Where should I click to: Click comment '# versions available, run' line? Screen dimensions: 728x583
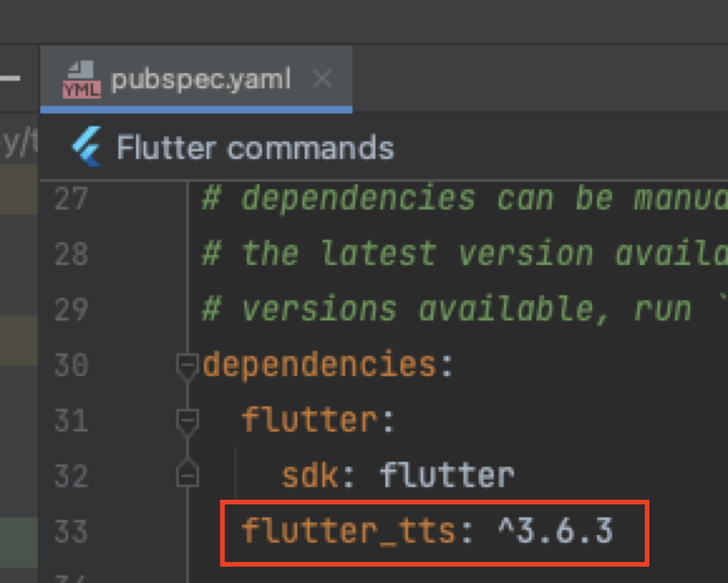click(465, 309)
